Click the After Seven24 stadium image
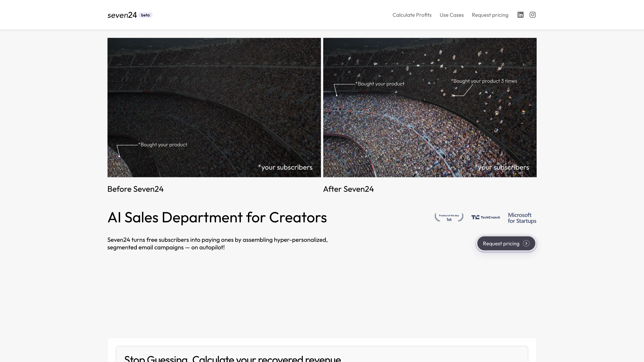The height and width of the screenshot is (362, 644). click(x=430, y=125)
